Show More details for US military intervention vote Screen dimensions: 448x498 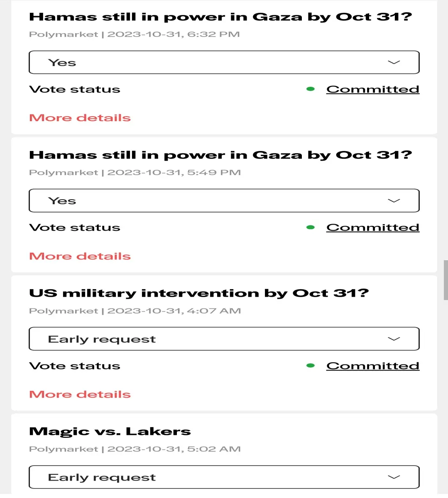click(80, 394)
